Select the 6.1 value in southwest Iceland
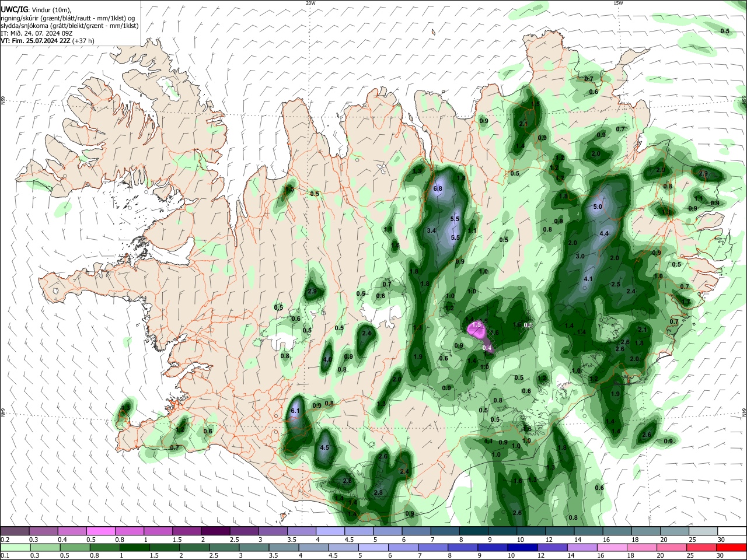747x560 pixels. click(x=295, y=411)
